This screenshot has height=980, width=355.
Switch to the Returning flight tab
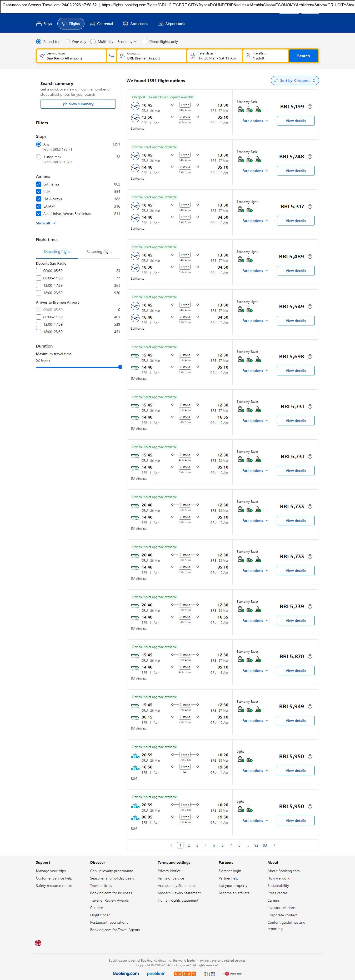coord(99,252)
